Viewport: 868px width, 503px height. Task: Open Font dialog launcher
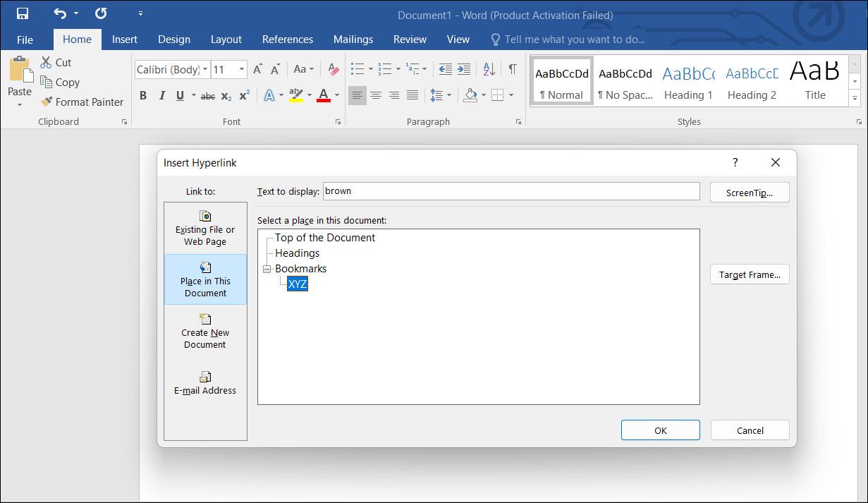point(337,122)
